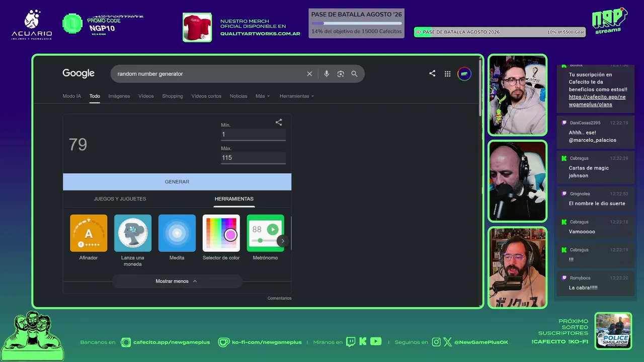Select the JUEGOS Y JUGUETES tab
644x362 pixels.
[120, 199]
